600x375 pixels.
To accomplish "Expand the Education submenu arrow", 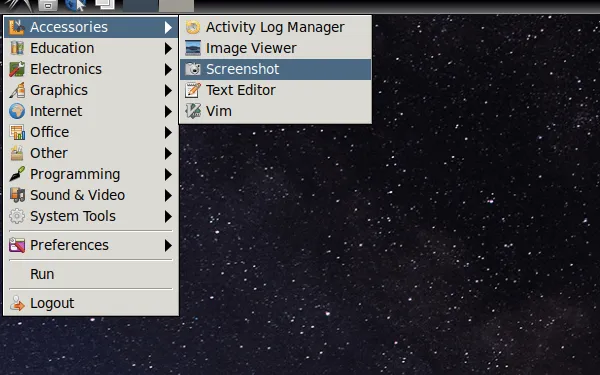I will point(168,48).
